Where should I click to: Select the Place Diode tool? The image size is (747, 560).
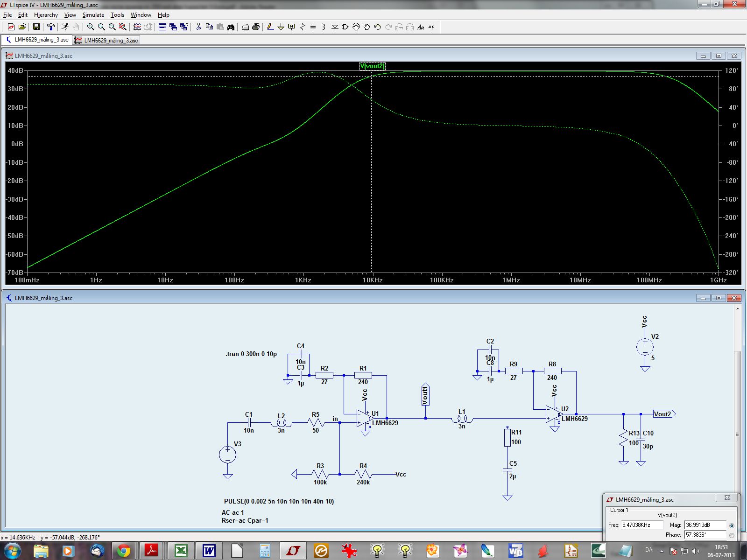(x=335, y=27)
